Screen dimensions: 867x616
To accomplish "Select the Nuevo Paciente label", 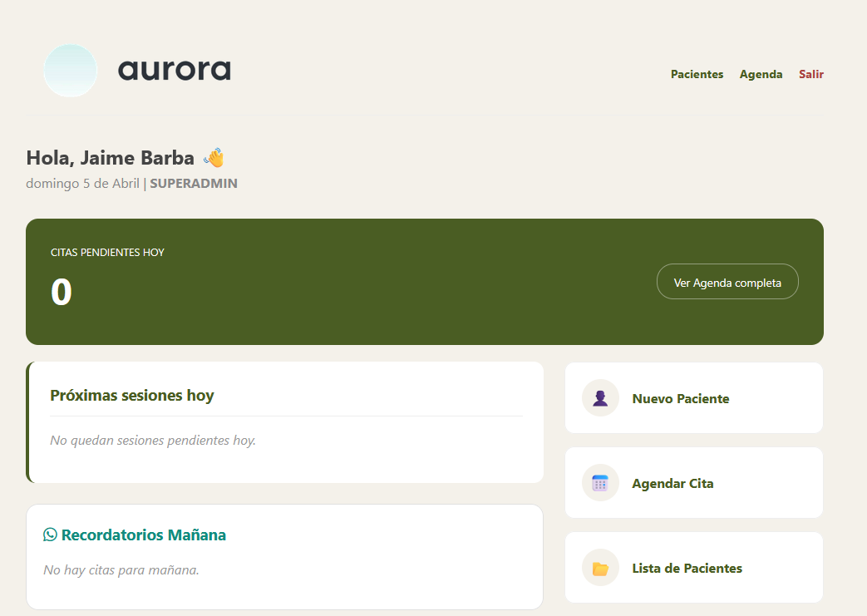I will coord(680,399).
